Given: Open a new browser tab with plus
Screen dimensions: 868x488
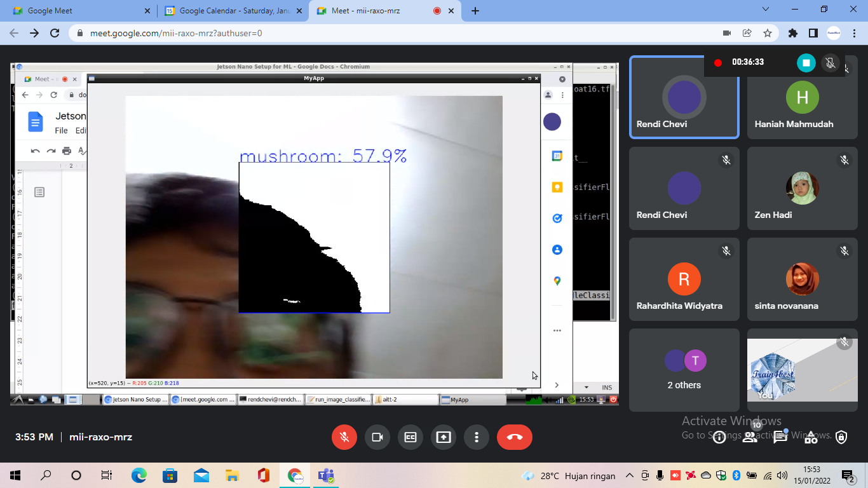Looking at the screenshot, I should point(475,11).
